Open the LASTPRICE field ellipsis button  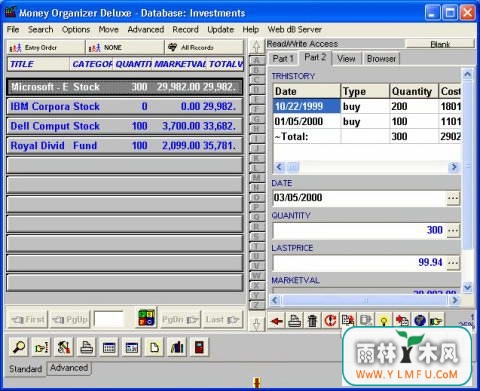coord(453,263)
